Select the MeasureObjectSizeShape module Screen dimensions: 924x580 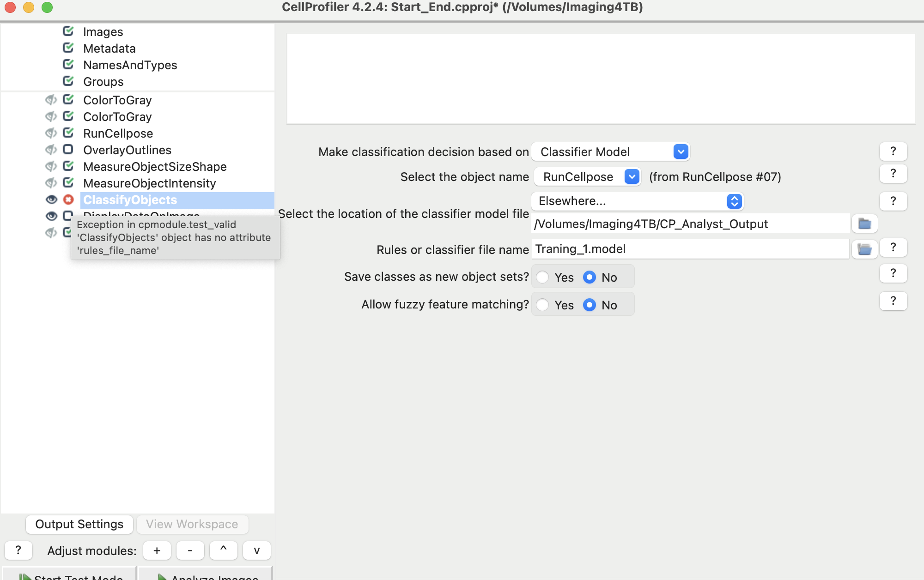pyautogui.click(x=155, y=166)
